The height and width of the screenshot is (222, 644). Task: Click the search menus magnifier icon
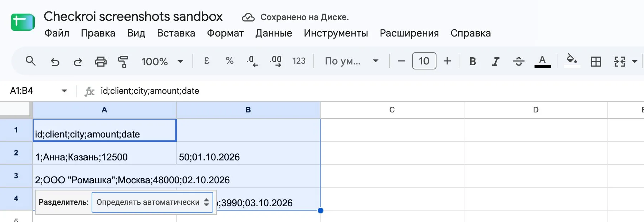point(31,61)
